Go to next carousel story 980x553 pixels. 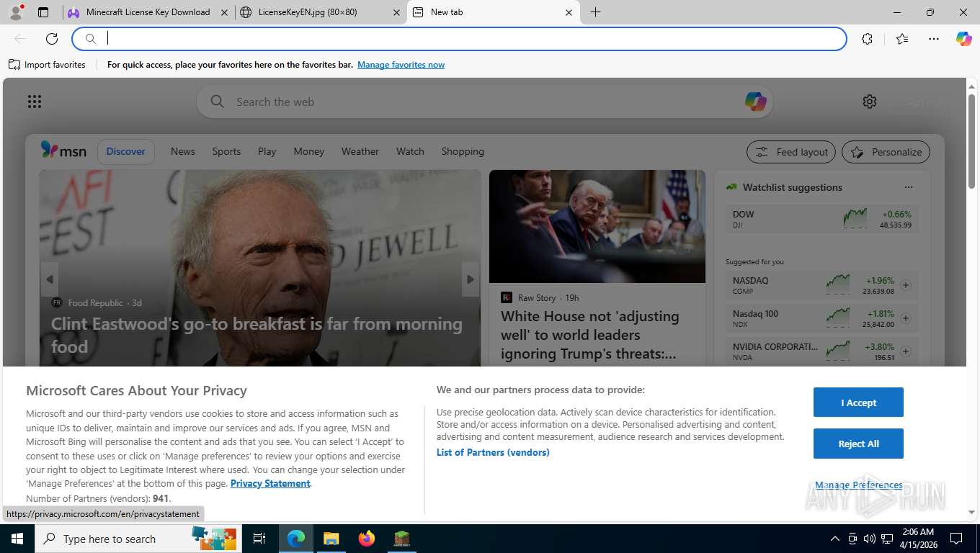click(471, 279)
